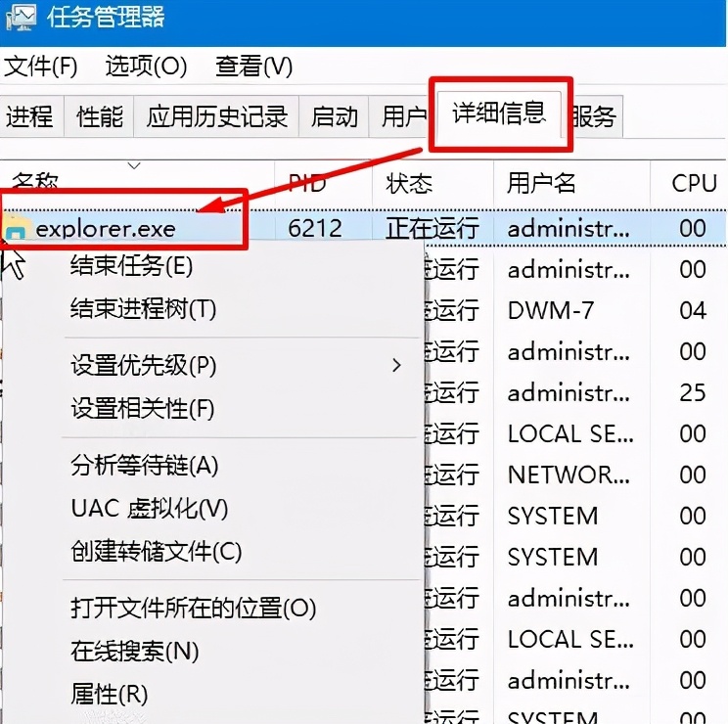728x724 pixels.
Task: Click the explorer.exe folder icon
Action: click(x=18, y=228)
